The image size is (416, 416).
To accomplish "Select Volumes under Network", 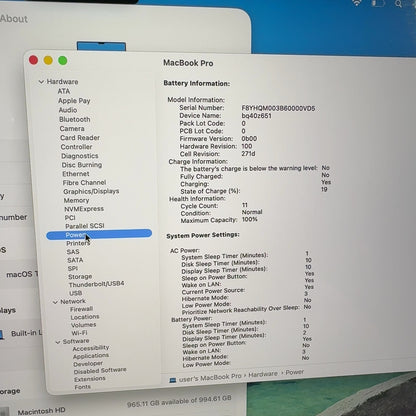I will click(x=83, y=325).
